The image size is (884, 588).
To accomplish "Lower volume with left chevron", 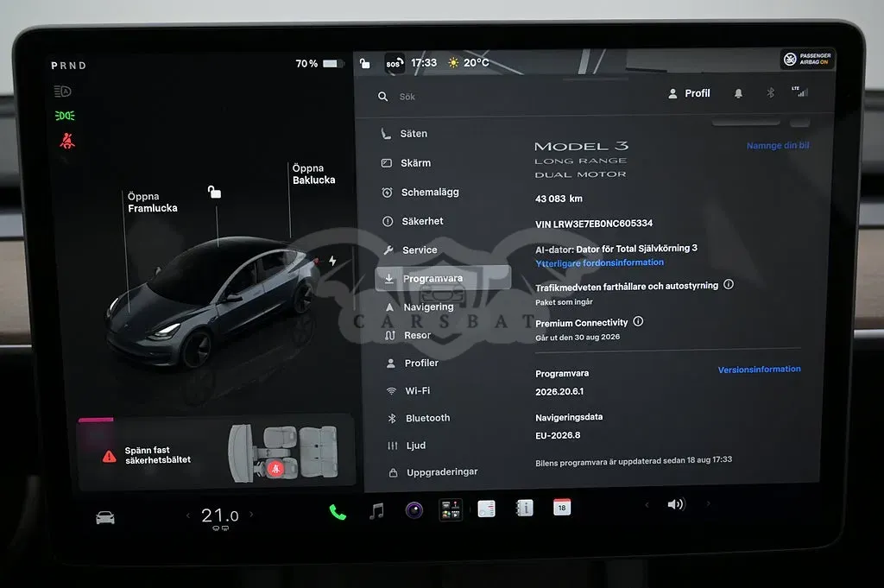I will click(x=647, y=504).
